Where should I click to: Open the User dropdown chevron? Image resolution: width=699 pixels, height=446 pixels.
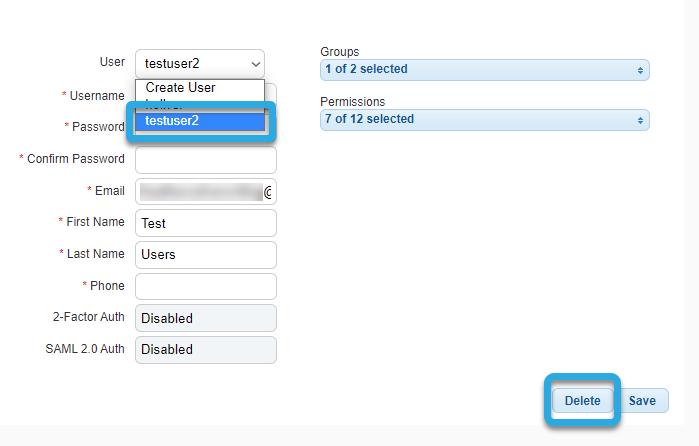[255, 64]
